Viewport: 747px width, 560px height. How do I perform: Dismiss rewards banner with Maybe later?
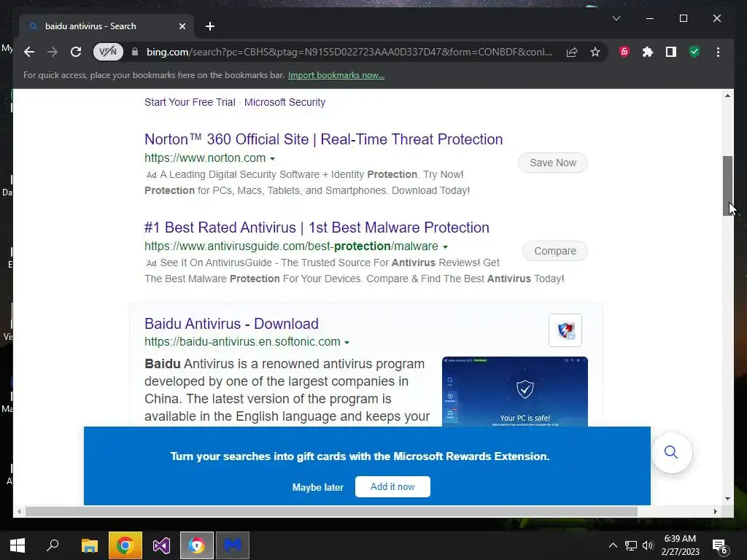[x=318, y=487]
